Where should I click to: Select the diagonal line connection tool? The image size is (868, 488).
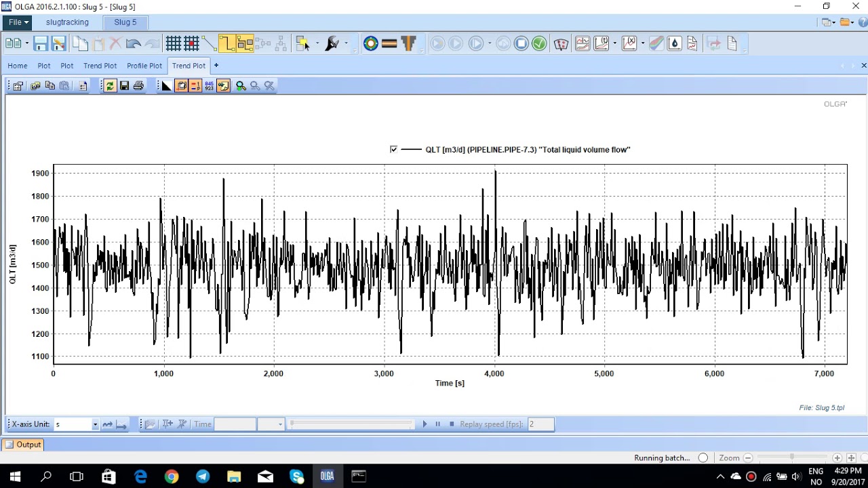coord(209,44)
